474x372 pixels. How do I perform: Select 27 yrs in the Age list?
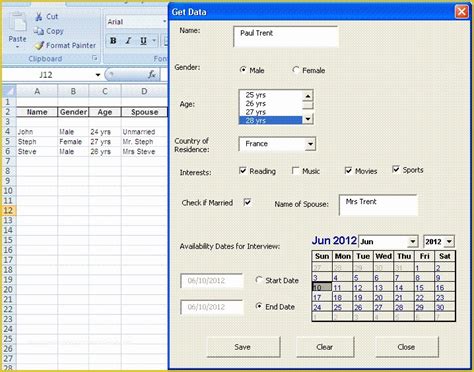pyautogui.click(x=271, y=112)
